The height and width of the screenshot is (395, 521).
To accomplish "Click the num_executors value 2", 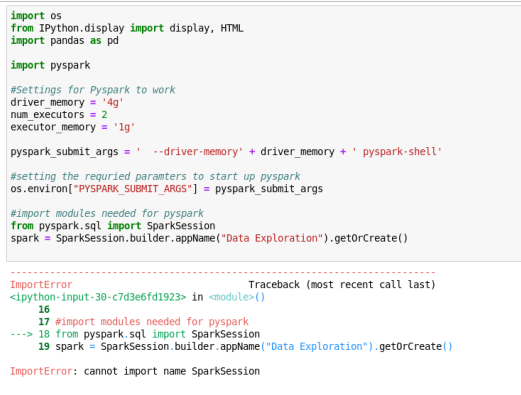I will 104,115.
